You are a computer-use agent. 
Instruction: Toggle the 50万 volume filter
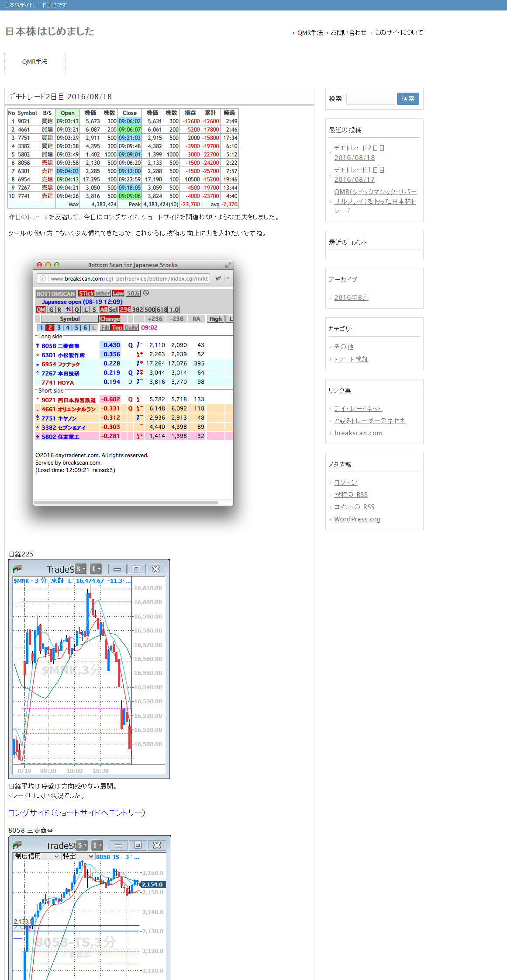[133, 293]
